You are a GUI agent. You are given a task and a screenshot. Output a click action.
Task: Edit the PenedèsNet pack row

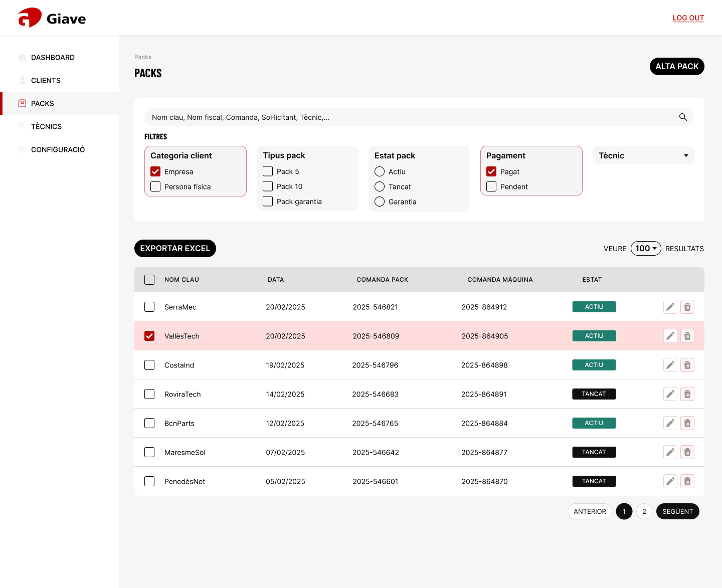tap(670, 481)
